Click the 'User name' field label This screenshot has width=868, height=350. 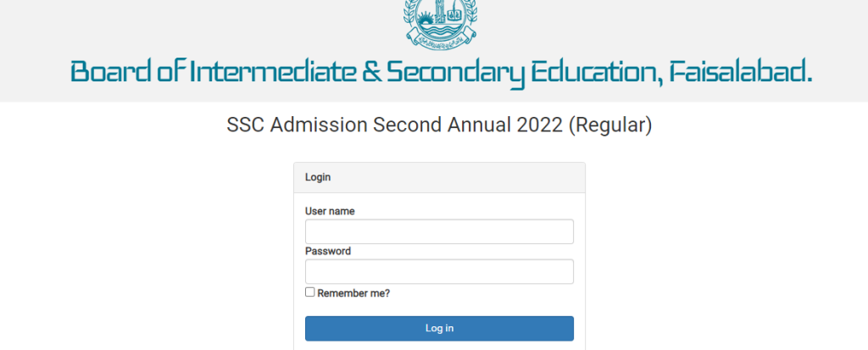[x=330, y=211]
